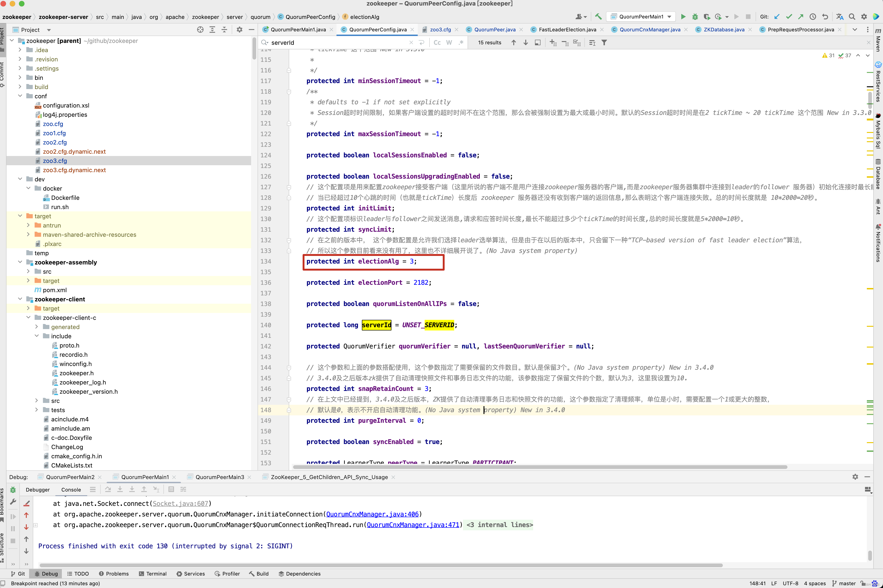Image resolution: width=883 pixels, height=588 pixels.
Task: Toggle the Structure tool window
Action: click(x=3, y=547)
